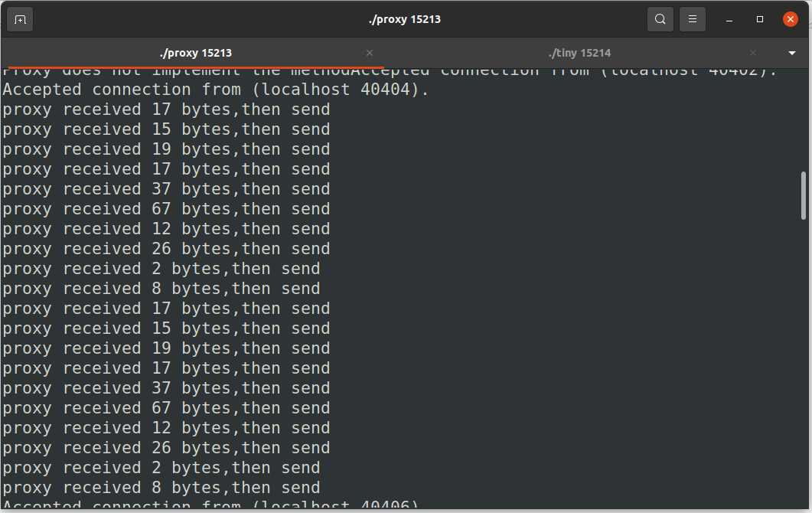Image resolution: width=812 pixels, height=513 pixels.
Task: Open a new terminal tab
Action: [x=20, y=19]
